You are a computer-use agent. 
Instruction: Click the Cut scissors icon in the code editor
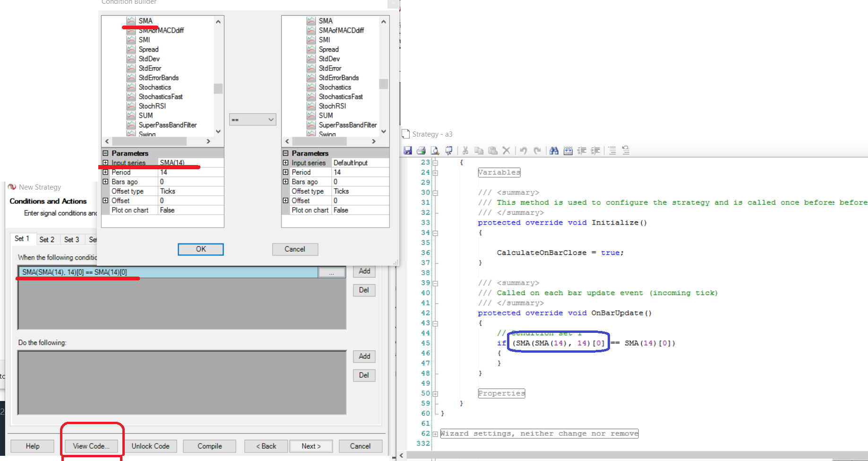(x=465, y=150)
